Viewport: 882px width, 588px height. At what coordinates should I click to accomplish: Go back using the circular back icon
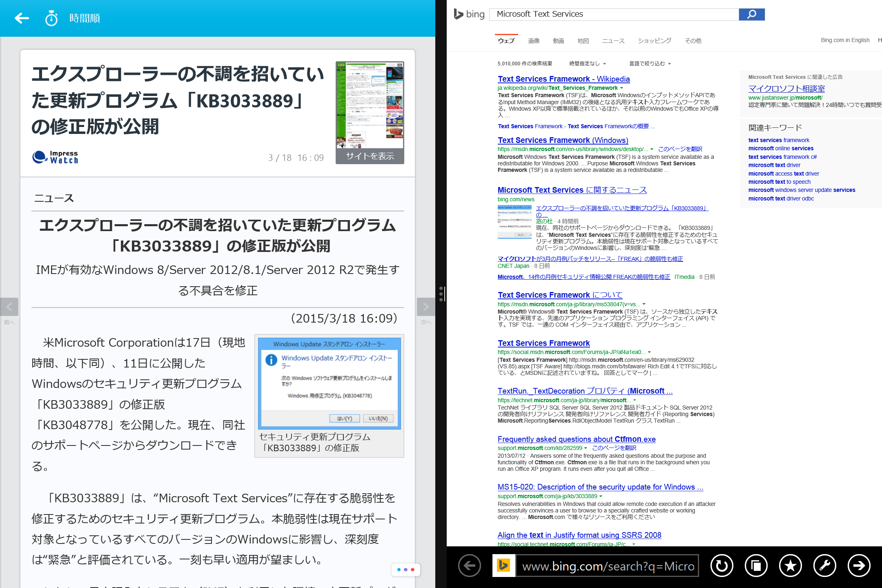(469, 566)
